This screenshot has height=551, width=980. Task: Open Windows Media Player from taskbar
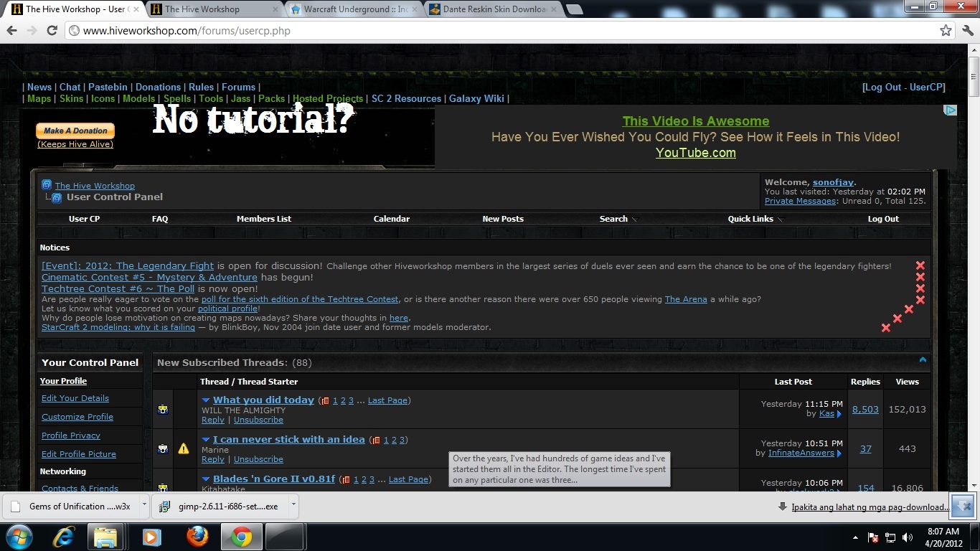point(151,537)
